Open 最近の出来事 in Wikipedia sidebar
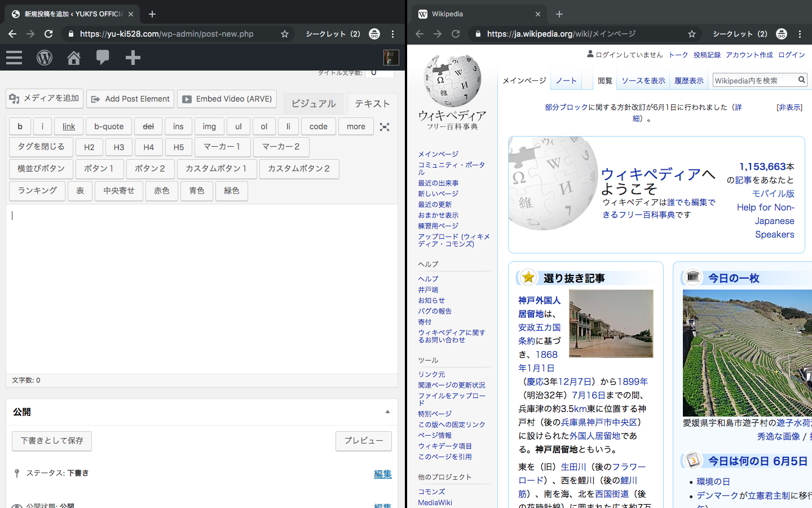Image resolution: width=812 pixels, height=508 pixels. tap(438, 183)
